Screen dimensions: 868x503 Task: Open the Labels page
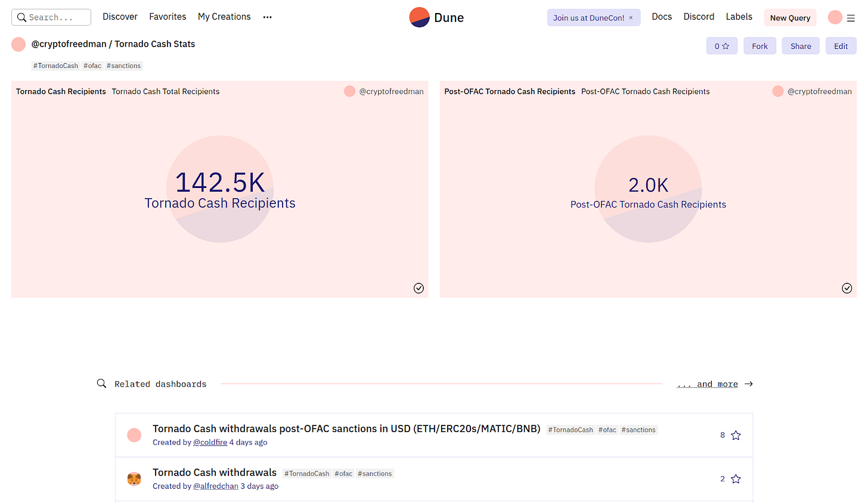[x=739, y=17]
